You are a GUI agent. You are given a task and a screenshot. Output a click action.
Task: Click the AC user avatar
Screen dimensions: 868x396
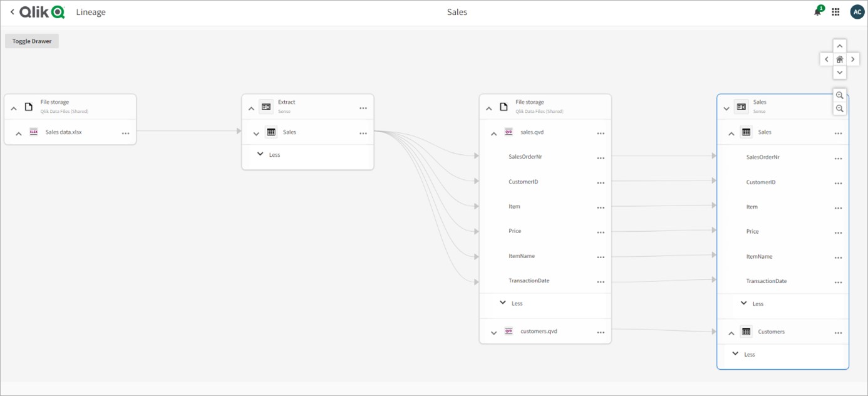(857, 12)
